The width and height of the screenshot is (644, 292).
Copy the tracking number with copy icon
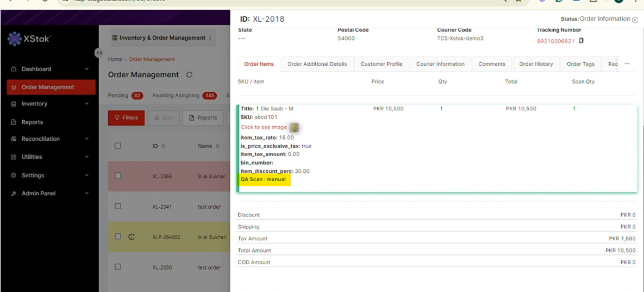click(581, 41)
